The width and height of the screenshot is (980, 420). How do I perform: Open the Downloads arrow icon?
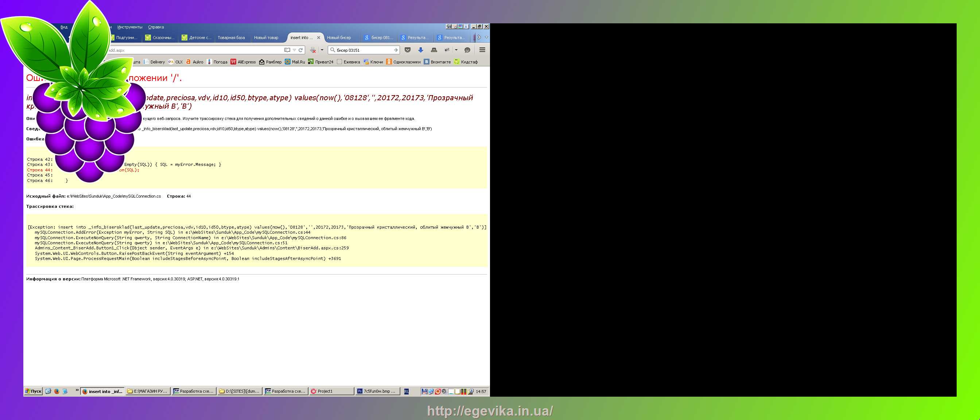[x=420, y=50]
